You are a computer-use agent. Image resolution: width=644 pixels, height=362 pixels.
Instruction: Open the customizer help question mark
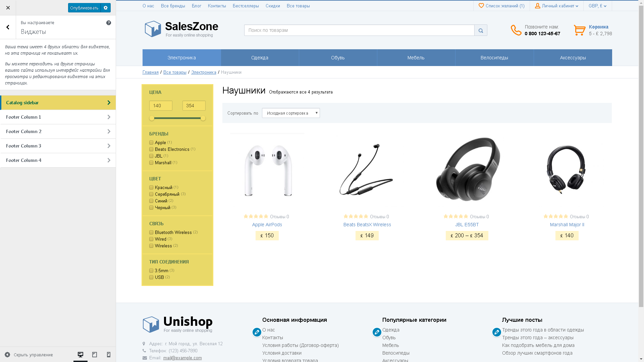tap(109, 23)
